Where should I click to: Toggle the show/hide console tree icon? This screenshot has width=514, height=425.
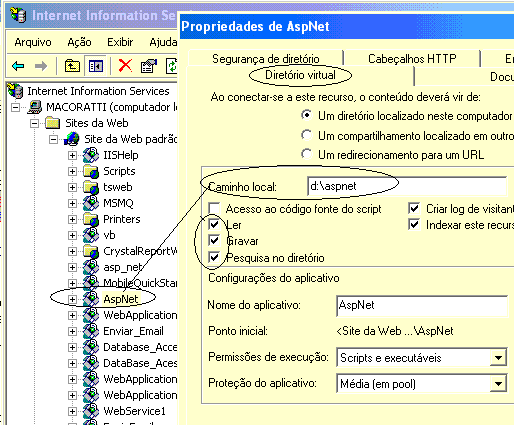pyautogui.click(x=96, y=66)
